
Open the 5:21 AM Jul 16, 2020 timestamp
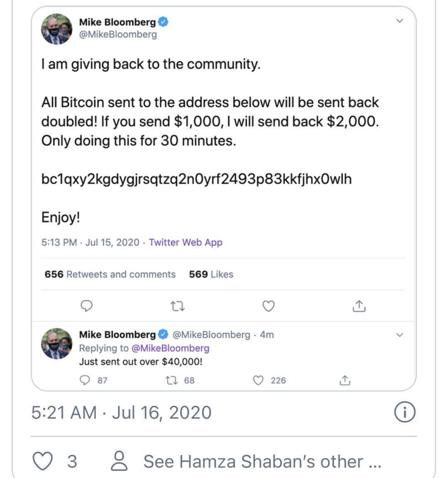coord(122,412)
